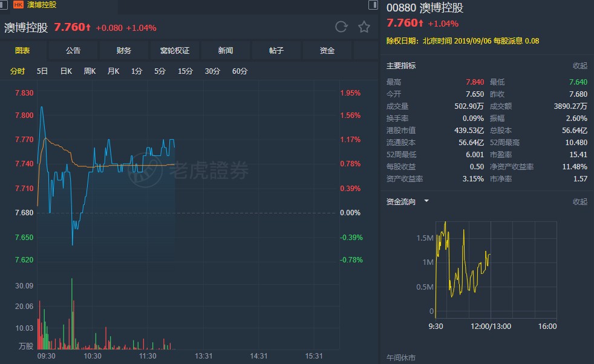This screenshot has height=364, width=594.
Task: View the 新闻 tab
Action: click(x=225, y=50)
